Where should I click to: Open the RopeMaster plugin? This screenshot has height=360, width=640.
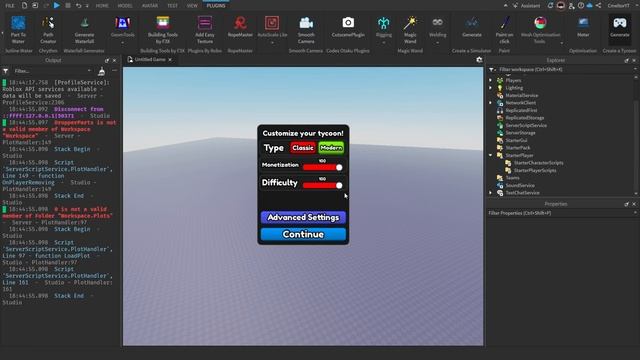coord(240,27)
